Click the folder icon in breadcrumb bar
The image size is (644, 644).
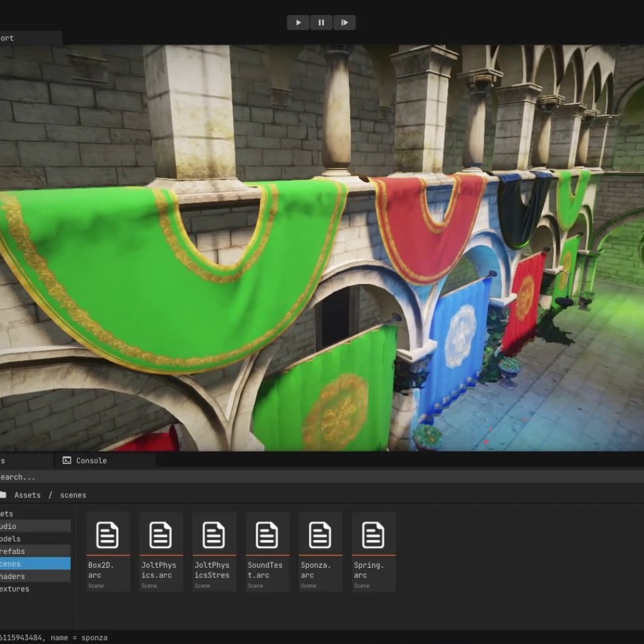[3, 495]
